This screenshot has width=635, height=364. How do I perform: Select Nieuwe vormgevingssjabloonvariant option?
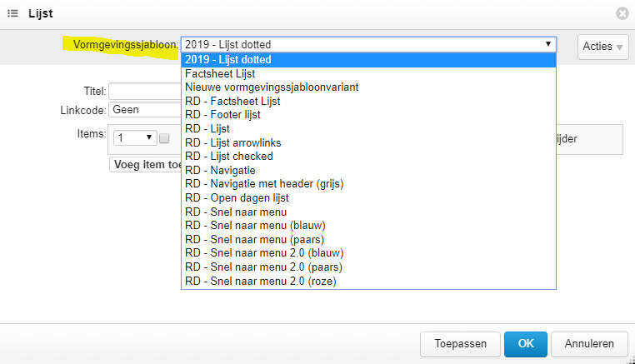pyautogui.click(x=369, y=87)
